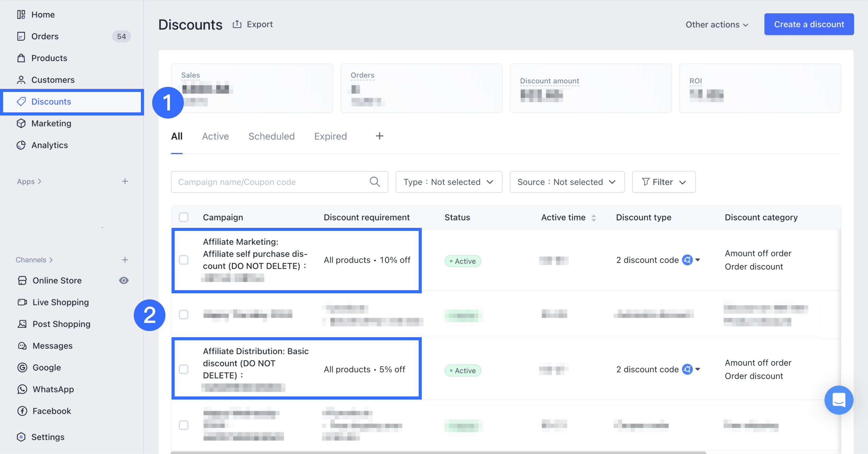
Task: Open the Source Not selected dropdown
Action: 567,182
